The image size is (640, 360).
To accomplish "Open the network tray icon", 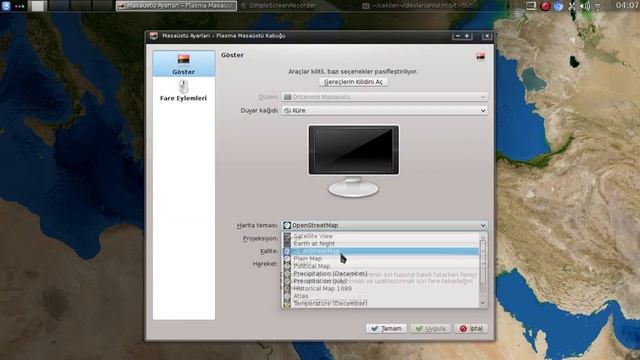I will [x=598, y=6].
